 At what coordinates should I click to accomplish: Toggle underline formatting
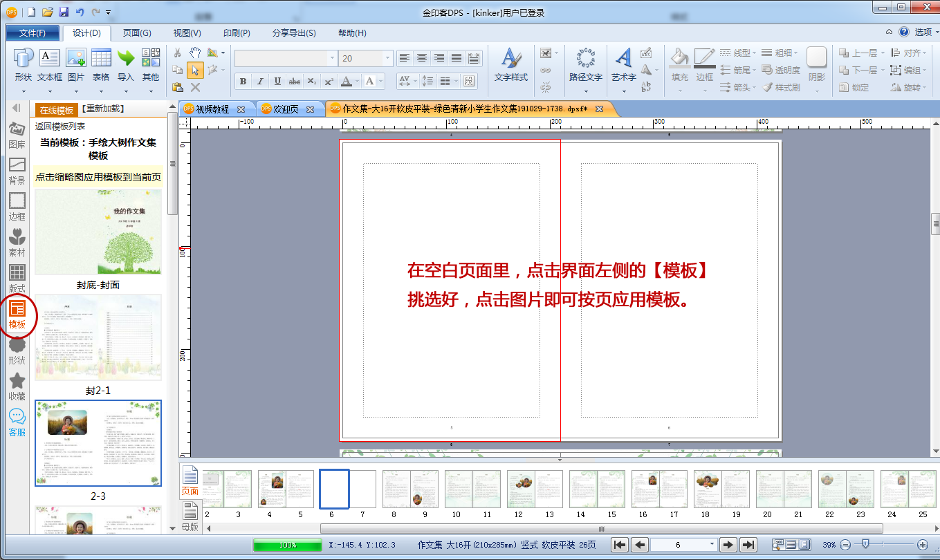[x=277, y=82]
